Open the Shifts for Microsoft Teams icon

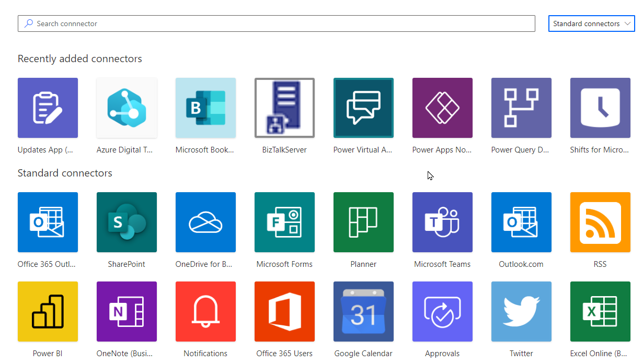tap(600, 108)
